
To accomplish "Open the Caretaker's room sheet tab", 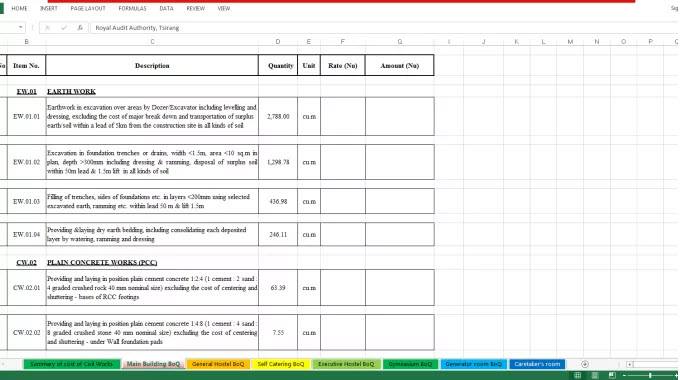I will click(537, 364).
